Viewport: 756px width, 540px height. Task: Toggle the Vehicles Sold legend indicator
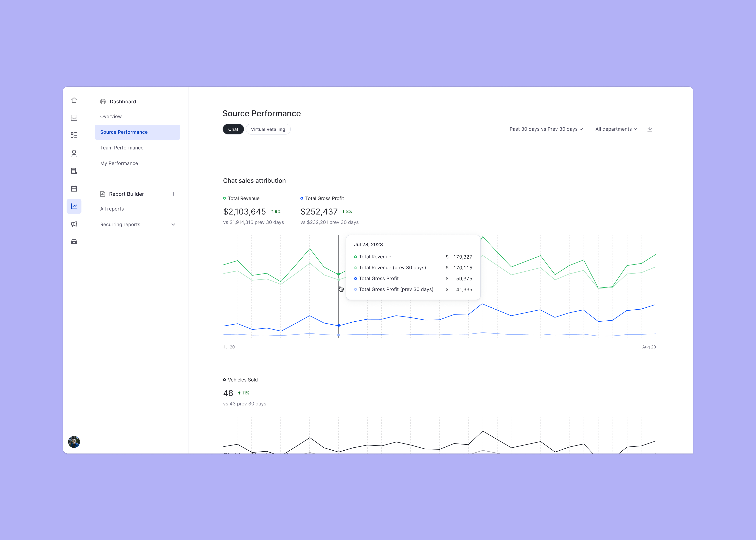pyautogui.click(x=225, y=380)
